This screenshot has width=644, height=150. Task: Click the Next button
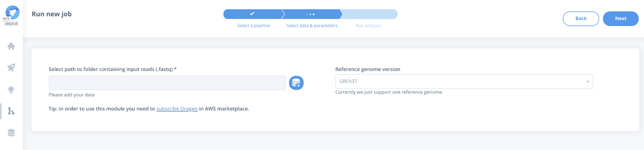coord(621,19)
